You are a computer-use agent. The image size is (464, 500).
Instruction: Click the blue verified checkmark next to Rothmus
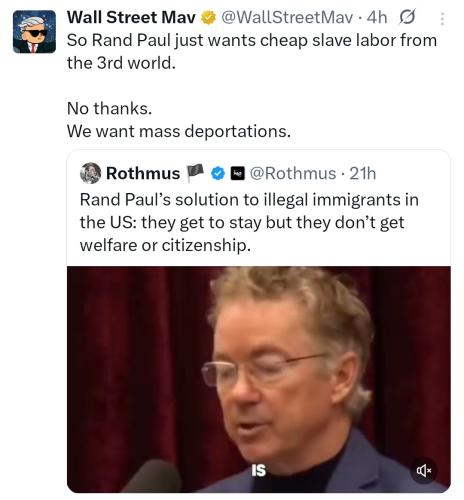click(218, 174)
